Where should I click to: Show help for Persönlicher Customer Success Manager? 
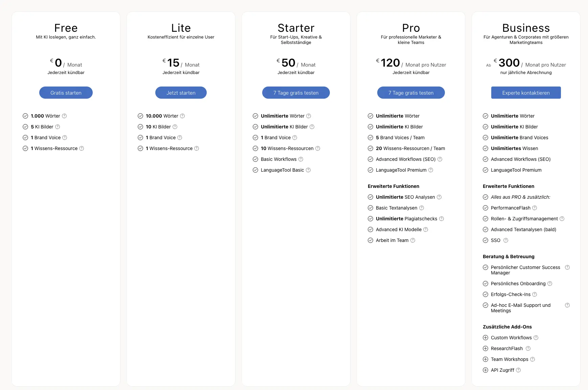click(567, 267)
